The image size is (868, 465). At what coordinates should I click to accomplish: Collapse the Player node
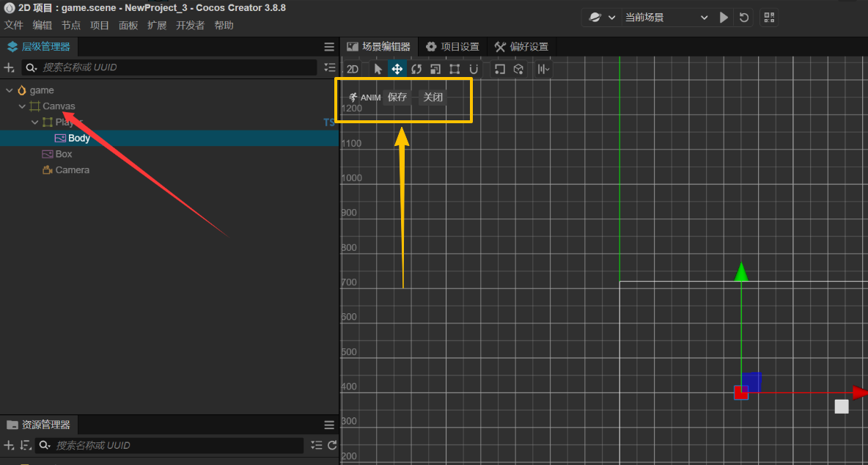point(35,122)
